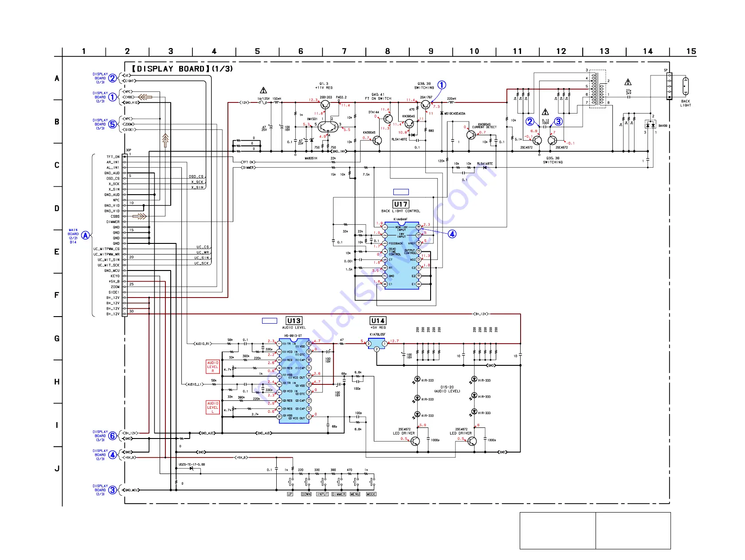Click the AUDIO_L1 signal tag
The image size is (745, 560).
[x=194, y=384]
